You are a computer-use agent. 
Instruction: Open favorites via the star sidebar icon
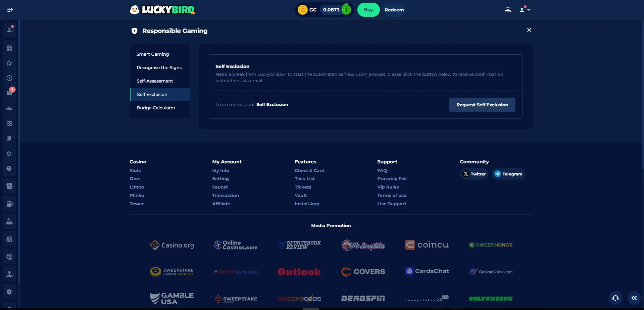point(9,63)
